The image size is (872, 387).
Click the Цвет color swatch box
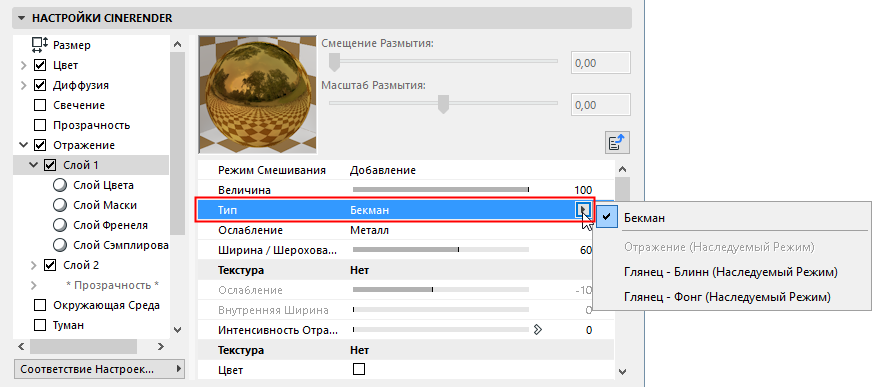click(359, 369)
